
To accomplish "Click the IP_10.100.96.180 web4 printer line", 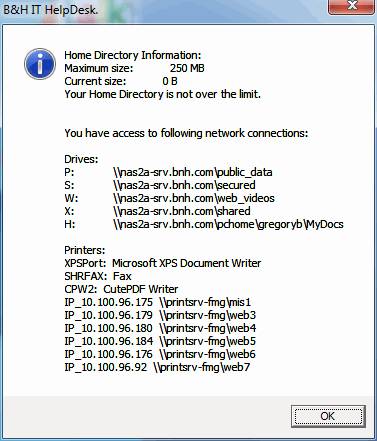I will click(160, 328).
